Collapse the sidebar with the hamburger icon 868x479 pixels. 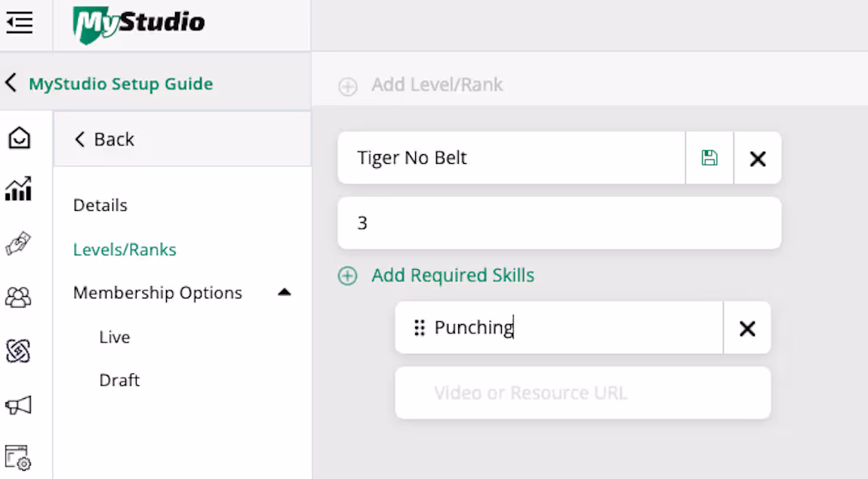pyautogui.click(x=19, y=23)
